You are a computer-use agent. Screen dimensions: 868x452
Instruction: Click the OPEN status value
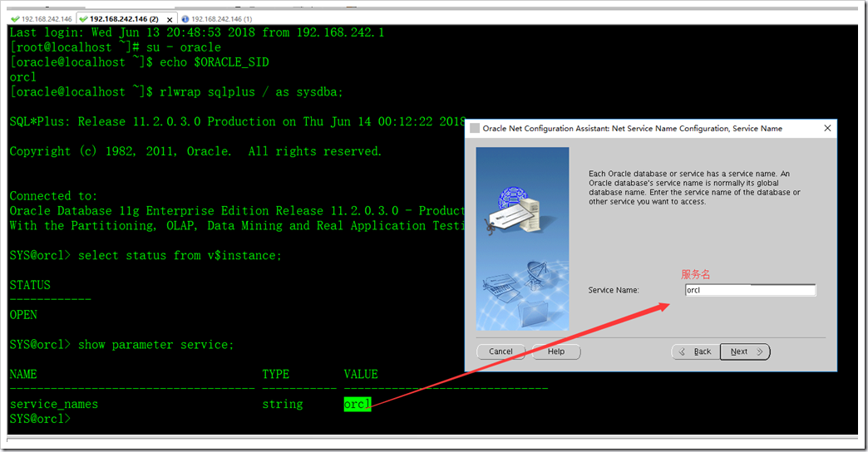[23, 315]
